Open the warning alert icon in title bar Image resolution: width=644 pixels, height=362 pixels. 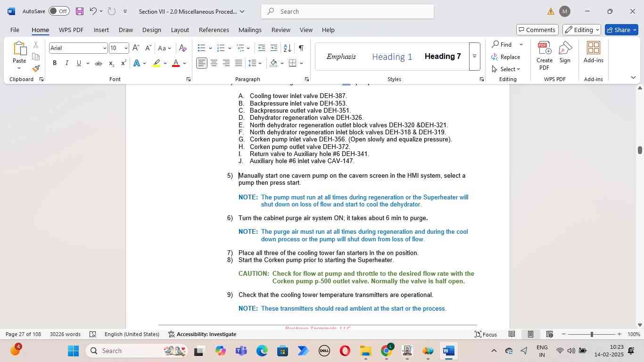click(551, 11)
